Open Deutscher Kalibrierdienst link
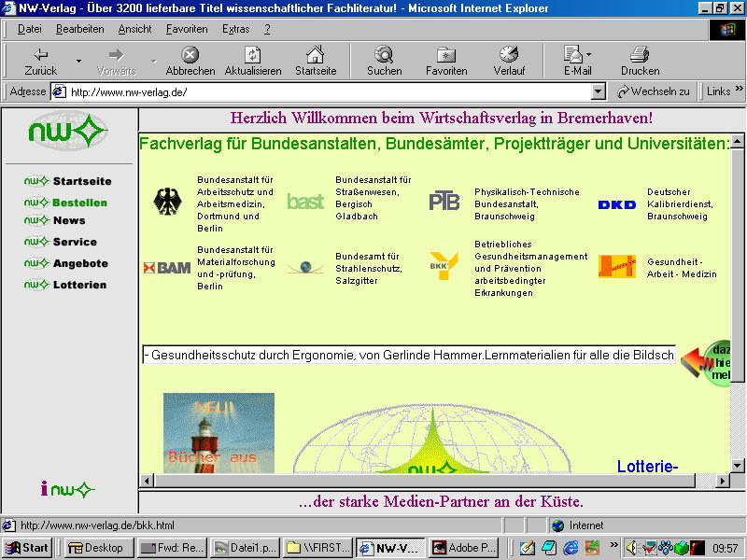The width and height of the screenshot is (747, 560). tap(681, 203)
